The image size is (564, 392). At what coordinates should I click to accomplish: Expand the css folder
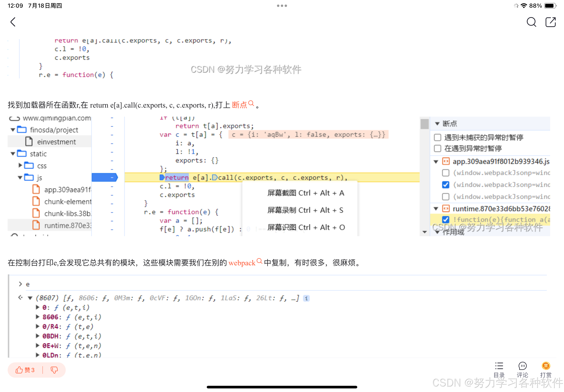tap(20, 165)
